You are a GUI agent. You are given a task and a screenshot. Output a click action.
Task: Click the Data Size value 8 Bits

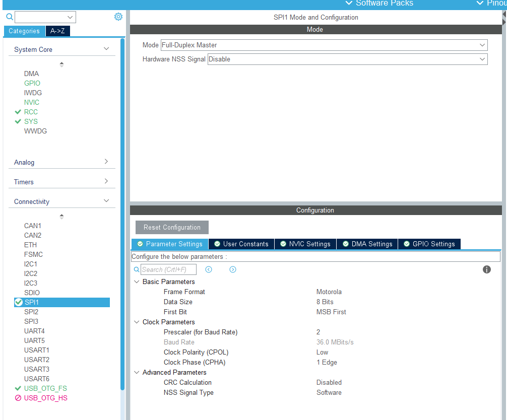[325, 302]
